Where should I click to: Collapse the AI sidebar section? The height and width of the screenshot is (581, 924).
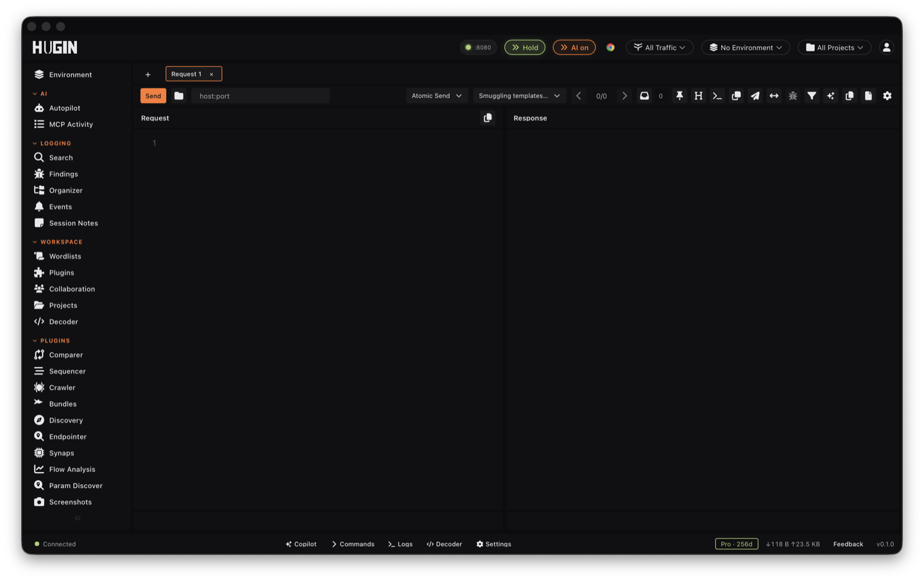(x=40, y=94)
